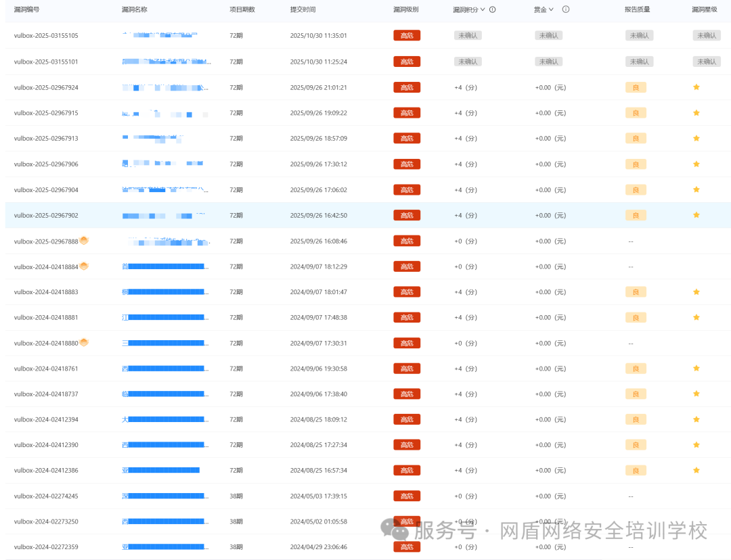
Task: Click the 漏洞星级 column header
Action: pos(705,9)
